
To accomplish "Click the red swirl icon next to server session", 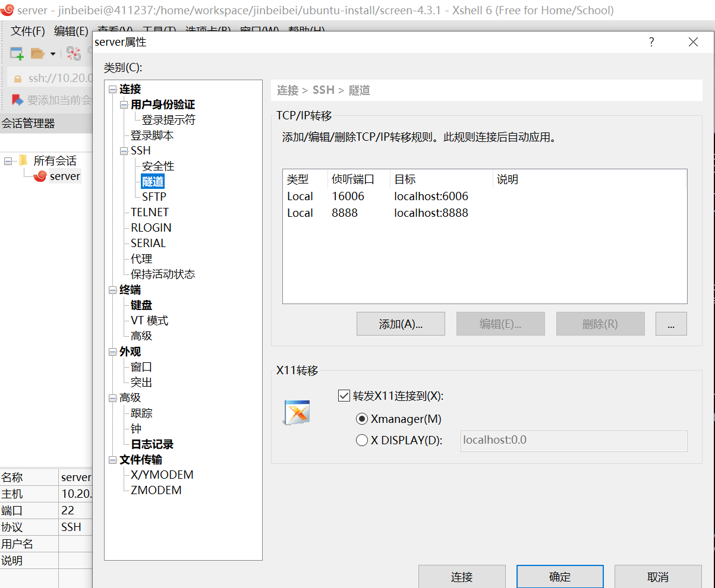I will pyautogui.click(x=40, y=176).
